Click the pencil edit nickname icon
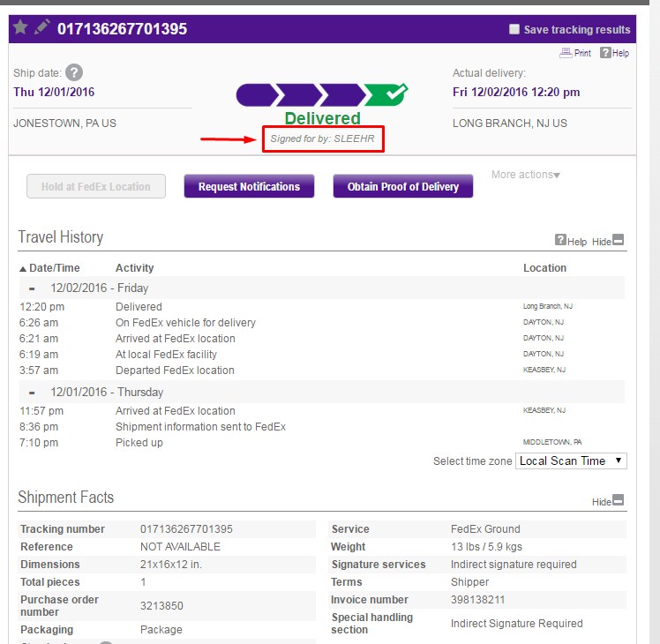Screen dimensions: 660x644 coord(41,27)
